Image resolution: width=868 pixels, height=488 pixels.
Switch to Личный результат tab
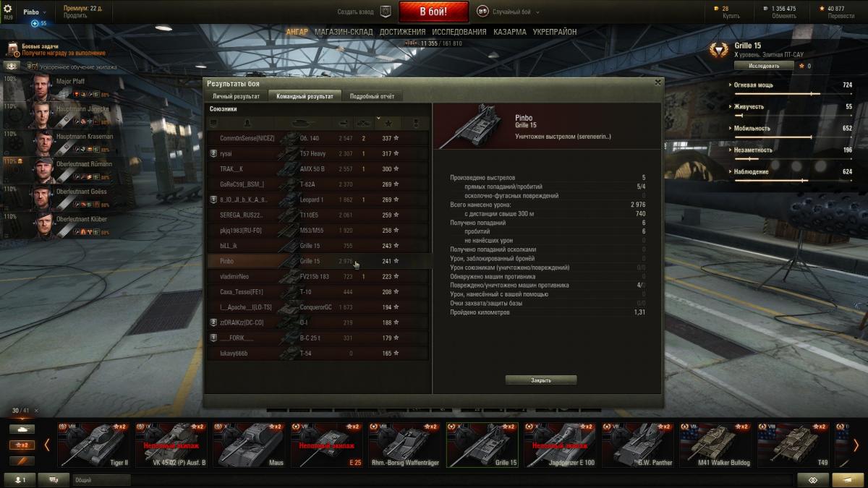click(236, 96)
